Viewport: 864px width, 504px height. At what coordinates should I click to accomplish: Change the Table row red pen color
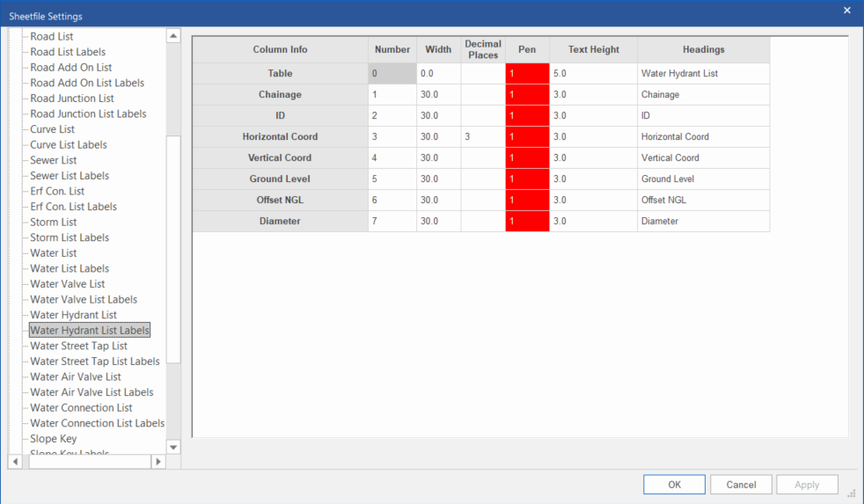527,74
